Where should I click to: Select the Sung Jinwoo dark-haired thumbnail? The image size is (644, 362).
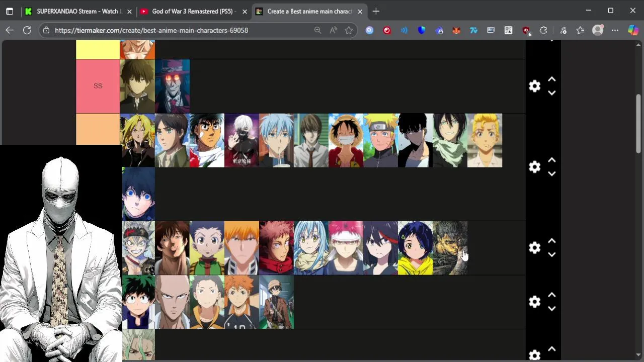[415, 140]
